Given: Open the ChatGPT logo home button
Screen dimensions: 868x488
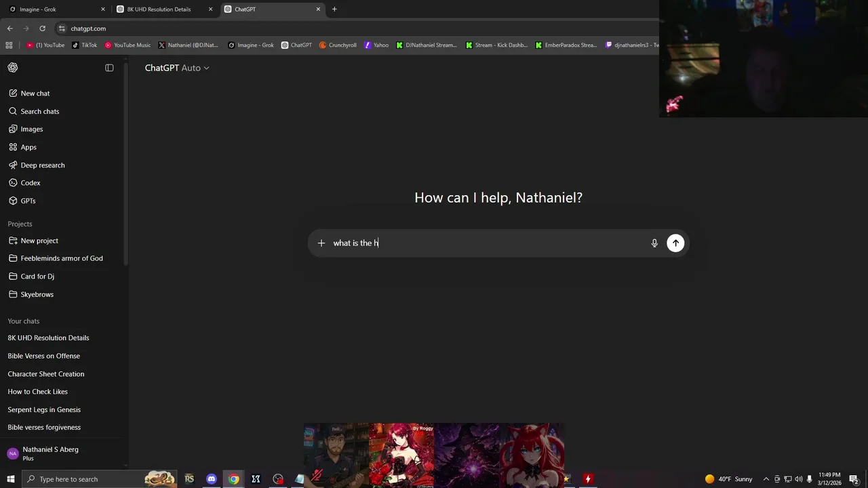Looking at the screenshot, I should pos(13,68).
